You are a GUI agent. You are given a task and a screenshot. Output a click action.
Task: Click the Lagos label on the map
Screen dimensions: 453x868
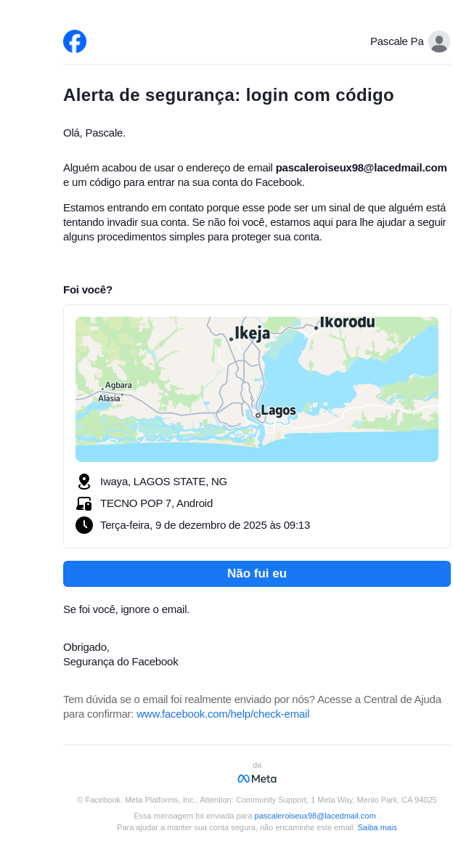278,410
